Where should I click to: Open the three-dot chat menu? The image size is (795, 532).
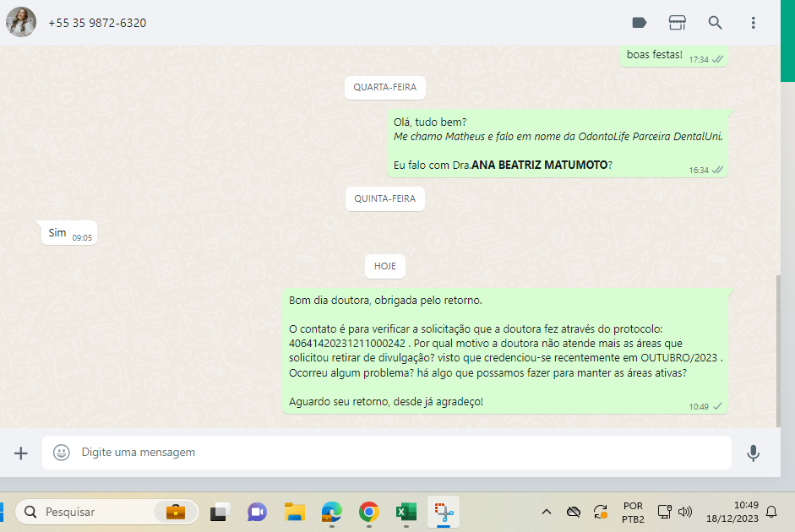click(753, 23)
